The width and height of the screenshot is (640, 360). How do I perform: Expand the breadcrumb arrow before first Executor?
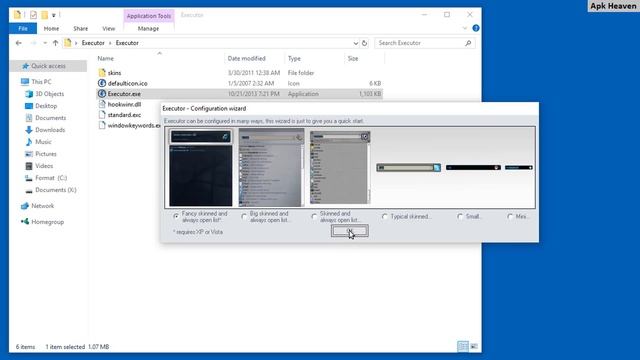[x=76, y=43]
